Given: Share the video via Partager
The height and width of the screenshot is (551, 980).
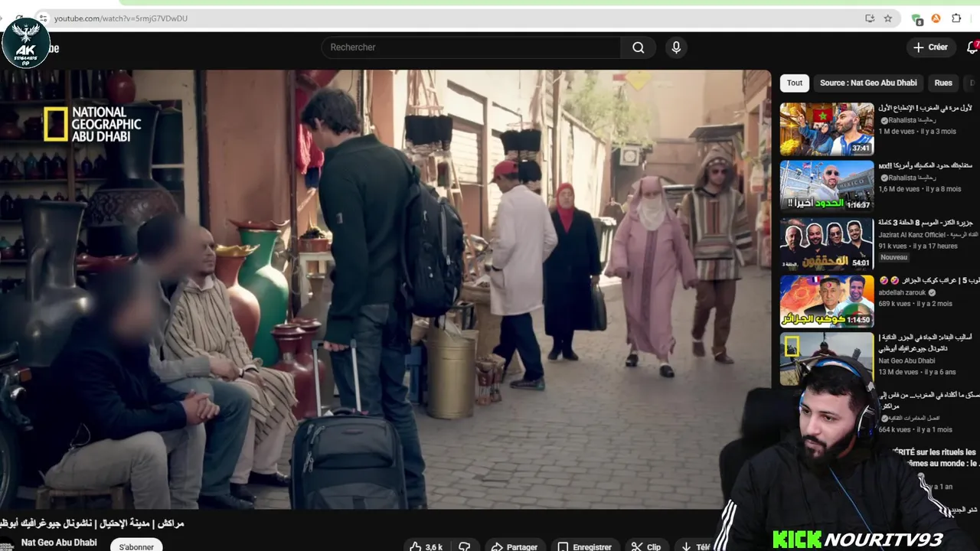Looking at the screenshot, I should [x=514, y=546].
